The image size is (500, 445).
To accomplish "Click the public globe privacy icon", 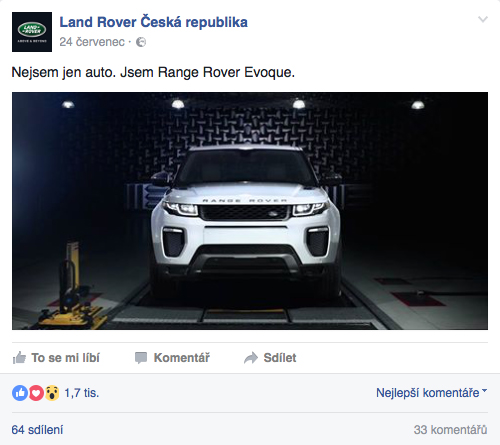I will [x=141, y=42].
